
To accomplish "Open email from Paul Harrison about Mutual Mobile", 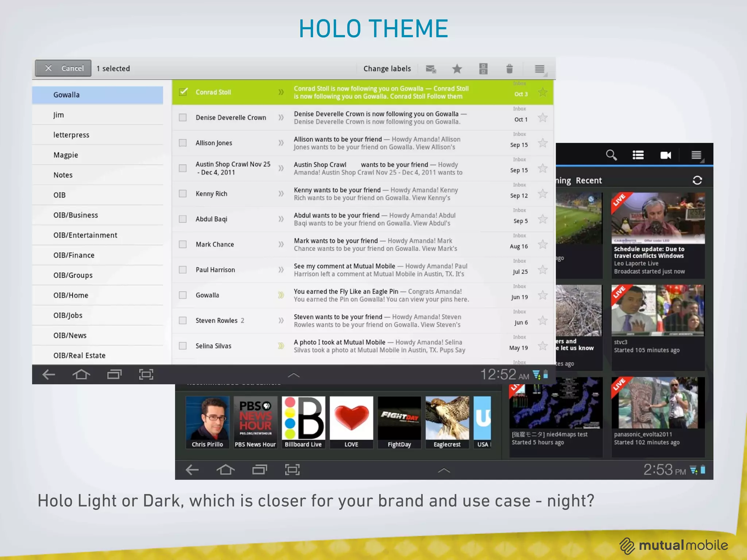I will (x=363, y=270).
